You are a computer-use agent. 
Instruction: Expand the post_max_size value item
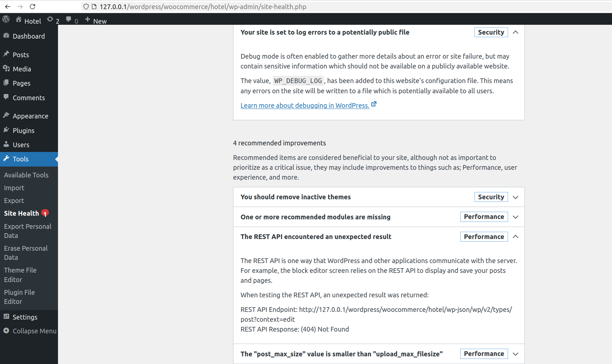515,354
